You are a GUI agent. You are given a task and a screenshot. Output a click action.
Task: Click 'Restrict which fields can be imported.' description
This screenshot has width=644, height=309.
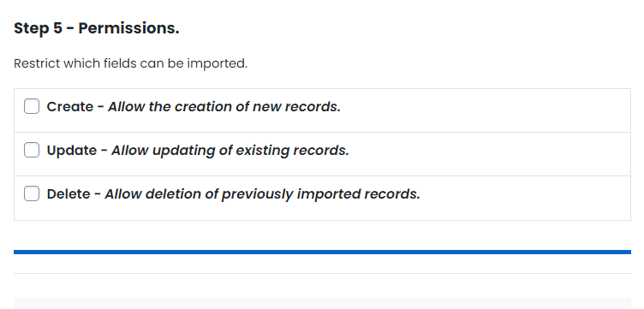pos(131,63)
